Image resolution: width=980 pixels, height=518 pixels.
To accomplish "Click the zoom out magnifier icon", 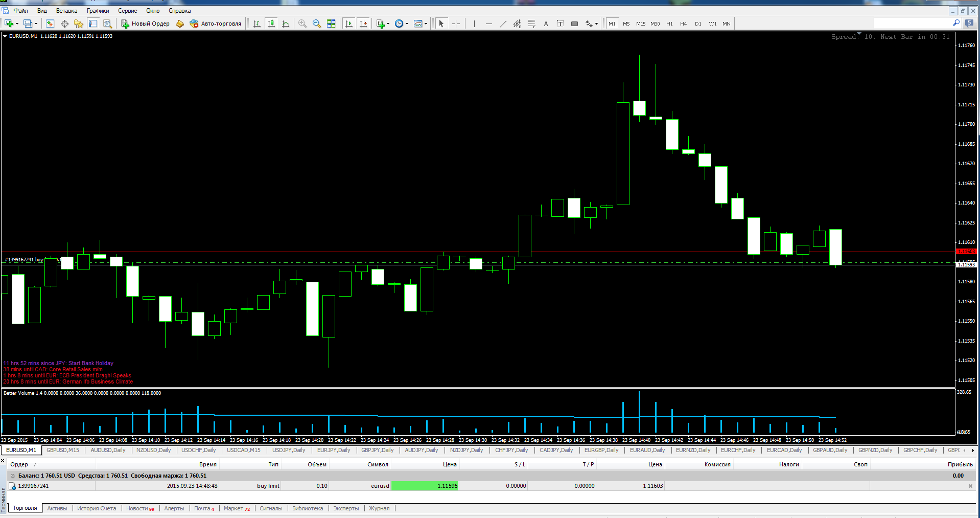I will [x=317, y=24].
